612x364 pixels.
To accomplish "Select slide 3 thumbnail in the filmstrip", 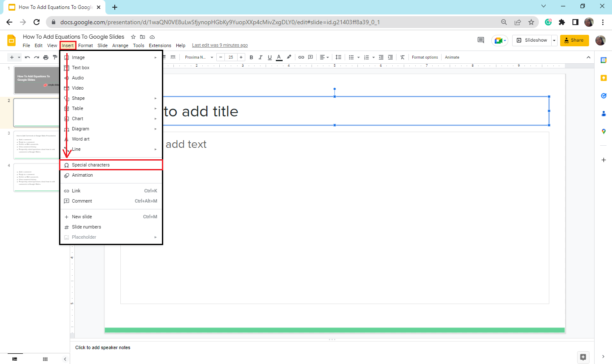I will click(x=36, y=144).
